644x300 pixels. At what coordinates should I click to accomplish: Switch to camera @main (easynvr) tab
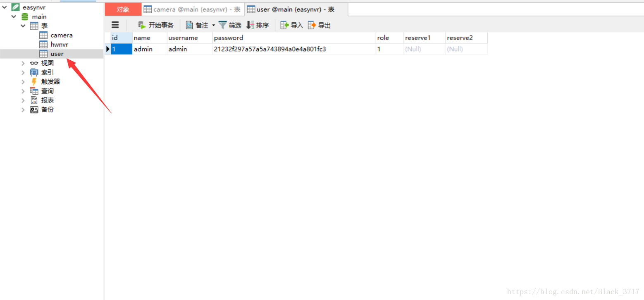(x=193, y=9)
